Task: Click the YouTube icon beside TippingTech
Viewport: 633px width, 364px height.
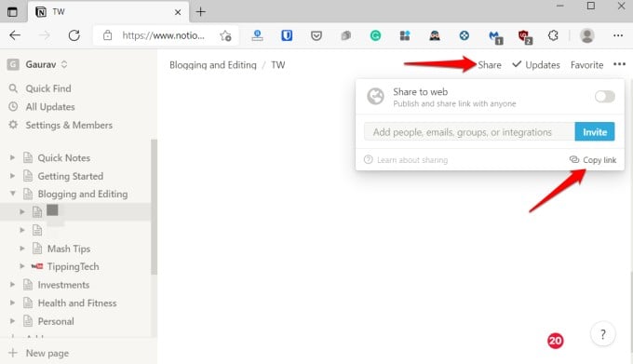Action: point(37,266)
